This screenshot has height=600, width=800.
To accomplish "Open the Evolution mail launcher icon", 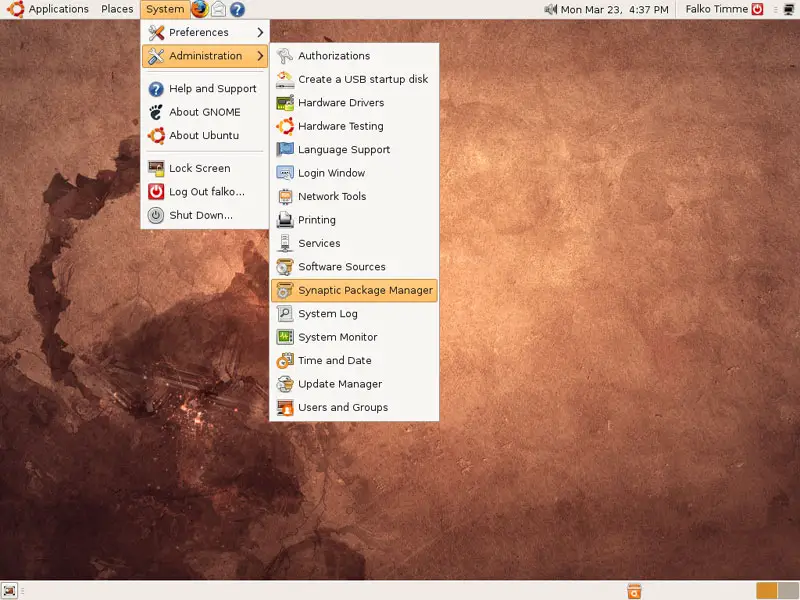I will tap(218, 9).
